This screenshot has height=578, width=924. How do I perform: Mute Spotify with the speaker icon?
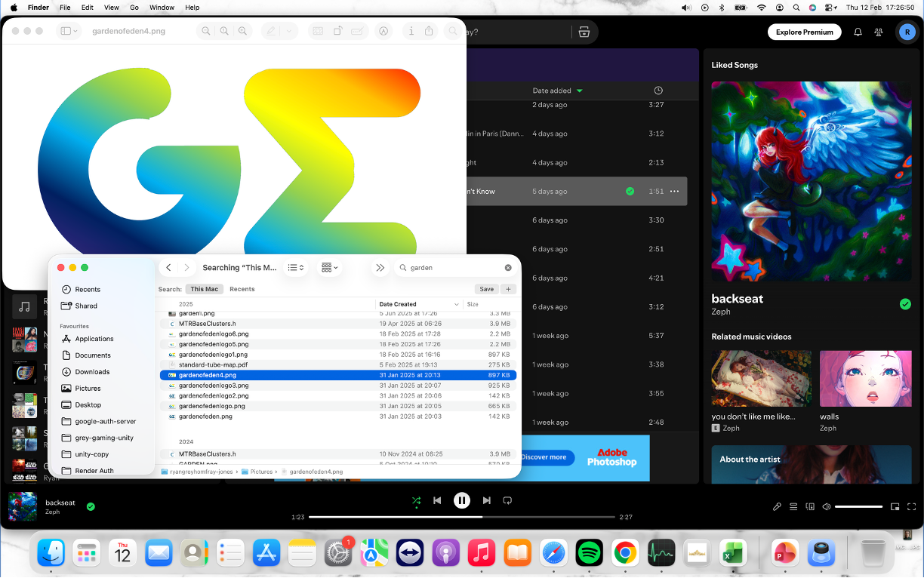[x=827, y=506]
